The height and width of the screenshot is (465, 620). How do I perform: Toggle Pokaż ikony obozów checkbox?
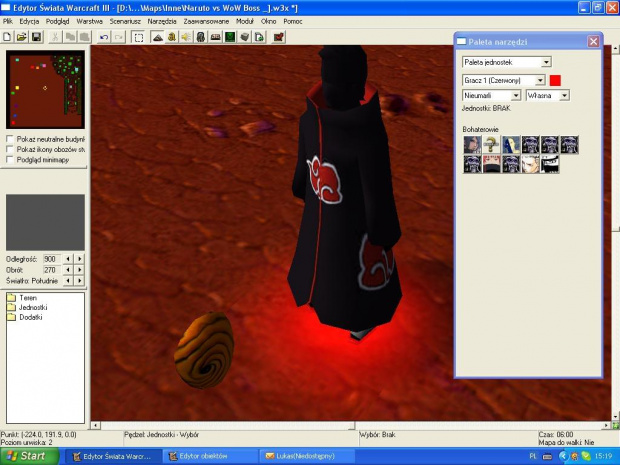coord(10,149)
